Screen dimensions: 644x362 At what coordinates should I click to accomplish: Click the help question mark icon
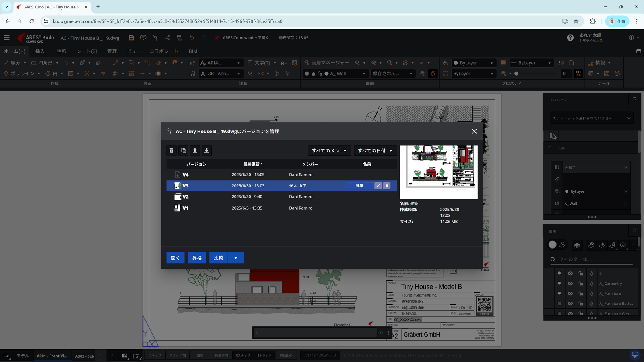pos(570,38)
